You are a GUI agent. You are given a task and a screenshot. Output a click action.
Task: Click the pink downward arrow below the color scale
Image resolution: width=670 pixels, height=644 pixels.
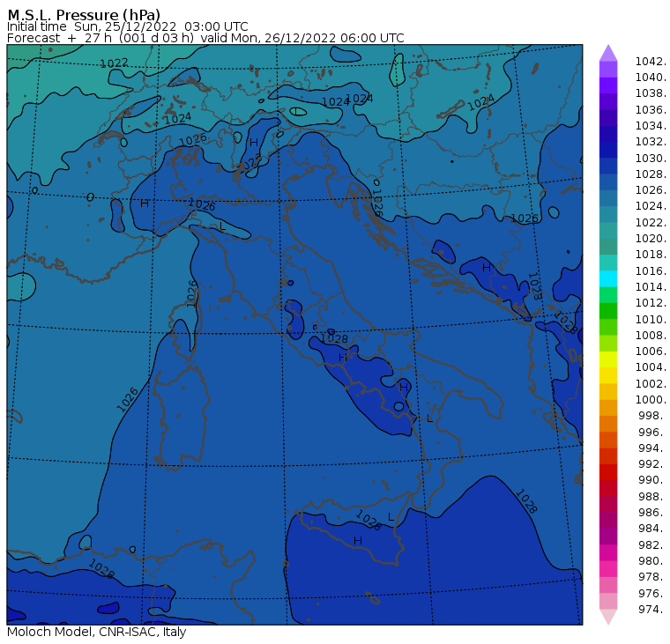[608, 617]
